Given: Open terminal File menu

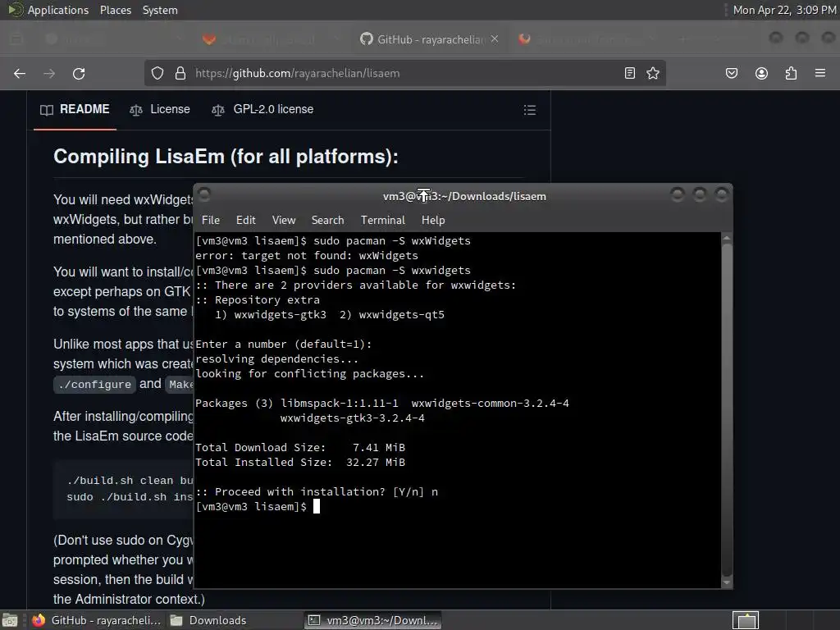Looking at the screenshot, I should tap(211, 220).
